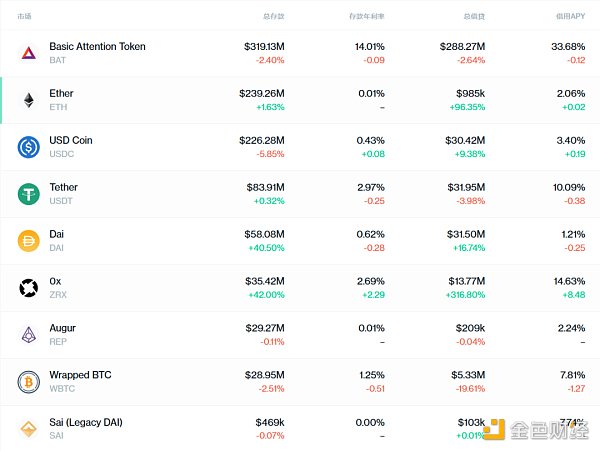Click the $31.50M Dai borrow total

466,234
